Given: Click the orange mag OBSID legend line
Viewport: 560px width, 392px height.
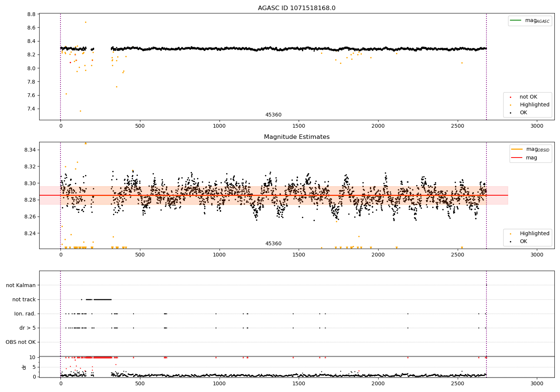Looking at the screenshot, I should (517, 149).
